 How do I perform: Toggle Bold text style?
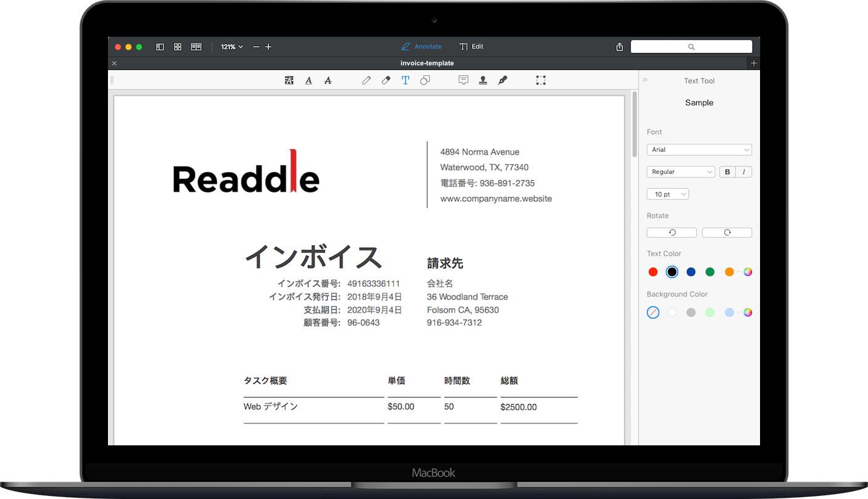tap(727, 172)
